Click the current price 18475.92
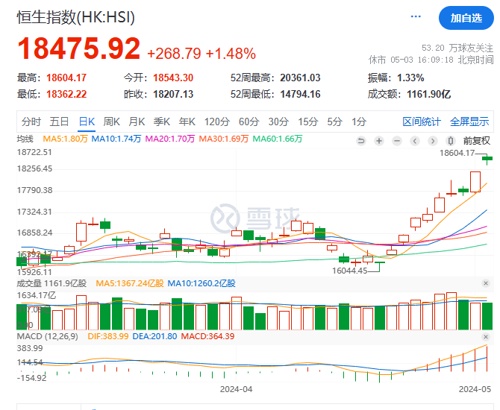This screenshot has height=410, width=500. coord(79,49)
